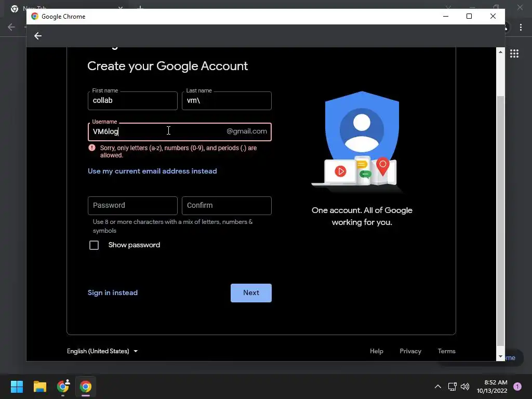Screen dimensions: 532x399
Task: Click scrollbar down arrow in the popup
Action: 500,356
